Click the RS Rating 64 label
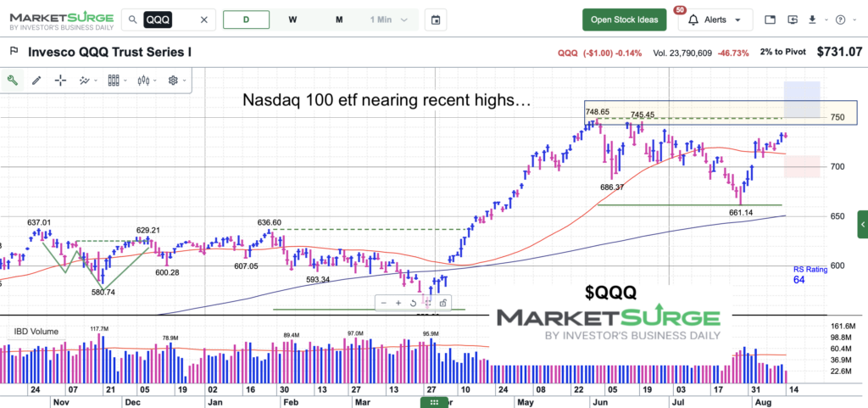This screenshot has height=408, width=868. [x=810, y=275]
